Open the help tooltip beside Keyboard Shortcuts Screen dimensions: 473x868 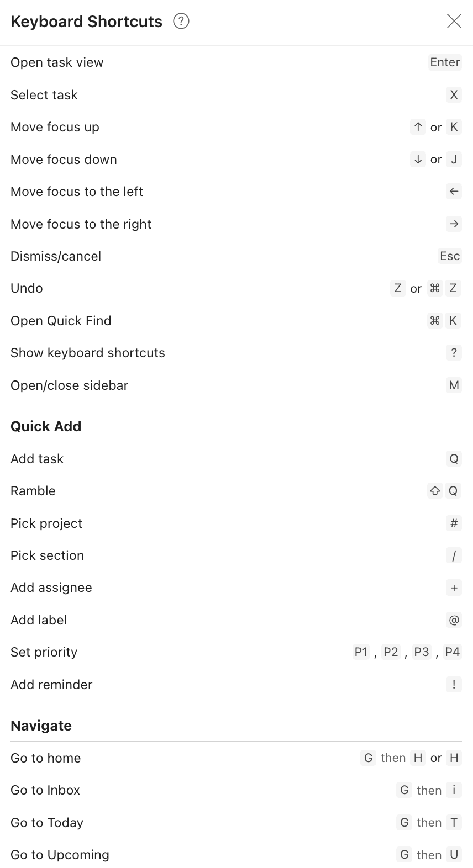[x=181, y=21]
